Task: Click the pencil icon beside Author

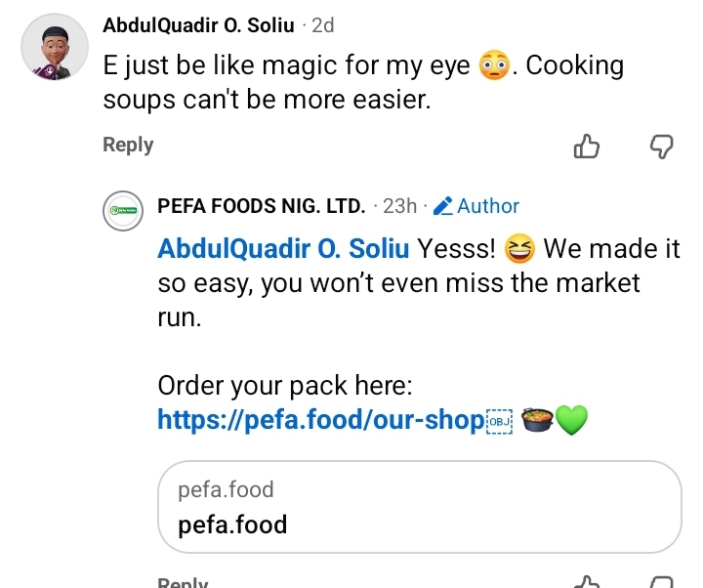Action: (442, 206)
